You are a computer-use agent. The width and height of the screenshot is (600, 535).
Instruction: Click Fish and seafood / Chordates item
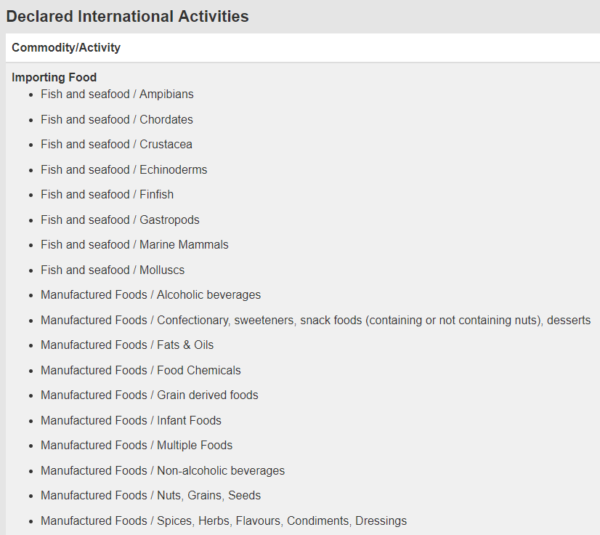[117, 119]
